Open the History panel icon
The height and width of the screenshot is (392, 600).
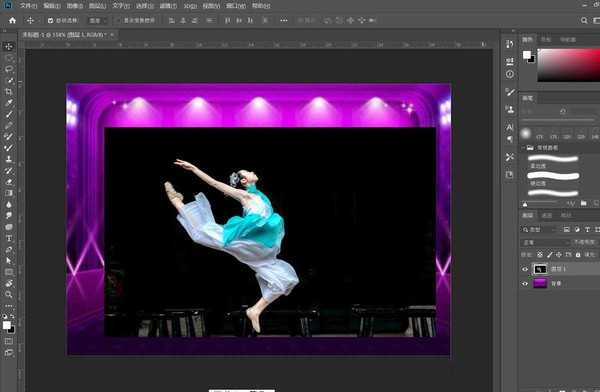coord(509,44)
